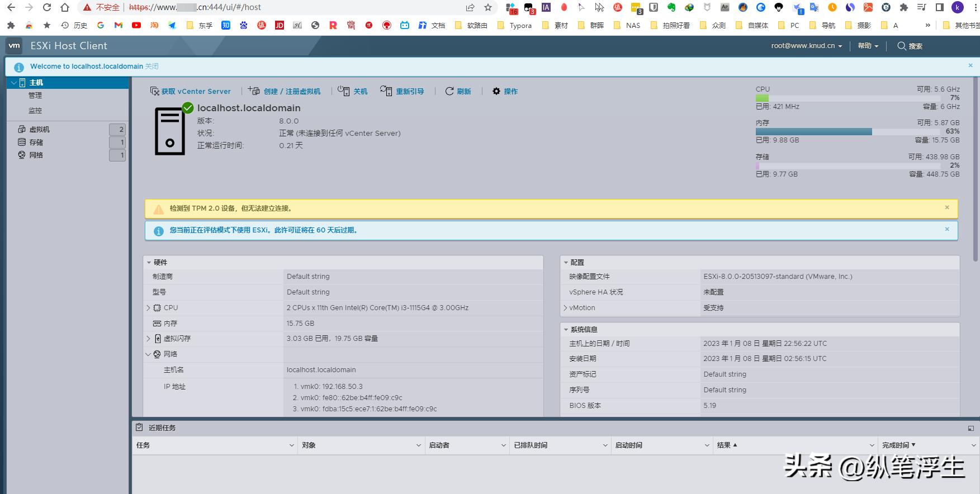Open the NAS bookmarks folder
980x494 pixels.
627,25
